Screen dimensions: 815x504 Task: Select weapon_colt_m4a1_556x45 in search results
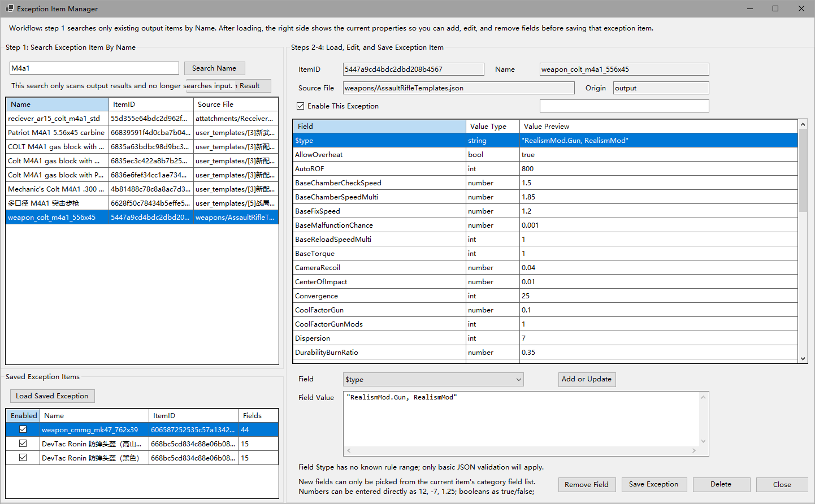coord(57,216)
